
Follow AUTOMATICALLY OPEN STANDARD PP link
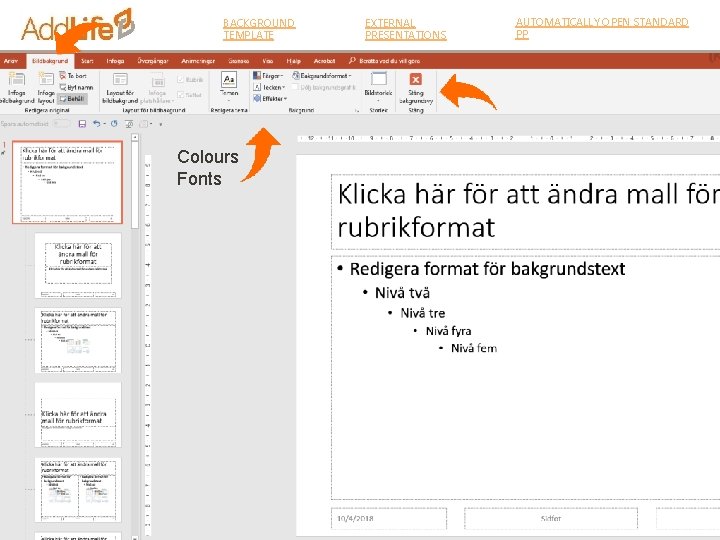pyautogui.click(x=602, y=28)
